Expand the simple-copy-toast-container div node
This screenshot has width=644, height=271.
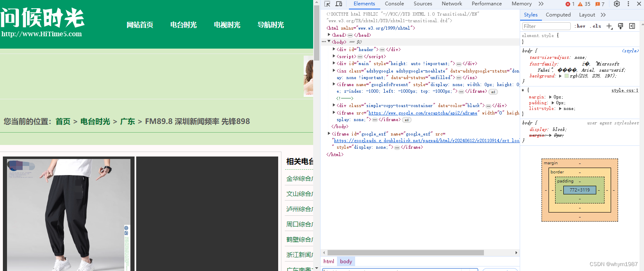[334, 105]
